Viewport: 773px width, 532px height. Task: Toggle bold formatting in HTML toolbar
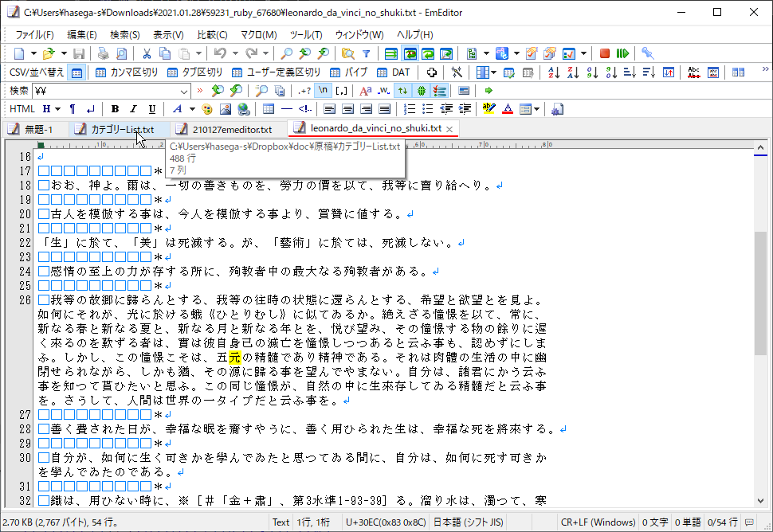(115, 109)
